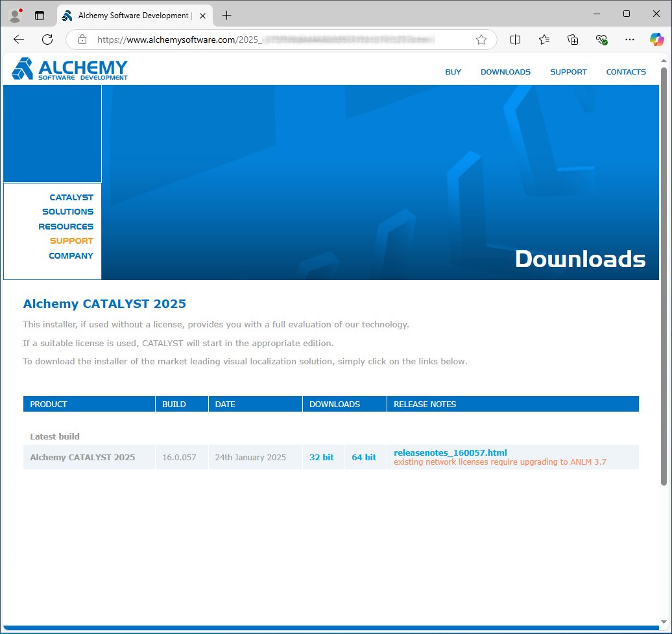Click the Alchemy CATALYST 2025 table row name
The image size is (672, 634).
pos(82,458)
